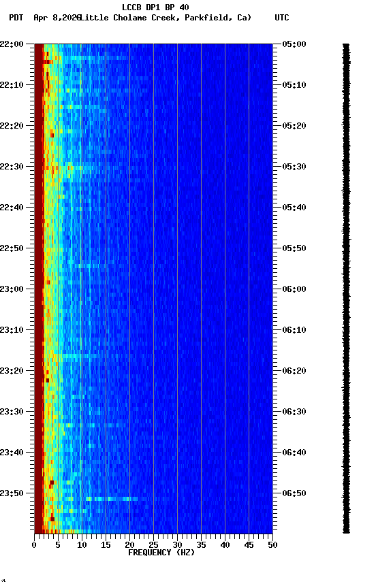The height and width of the screenshot is (588, 376).
Task: Click the '06:50' UTC time label
Action: coord(294,493)
